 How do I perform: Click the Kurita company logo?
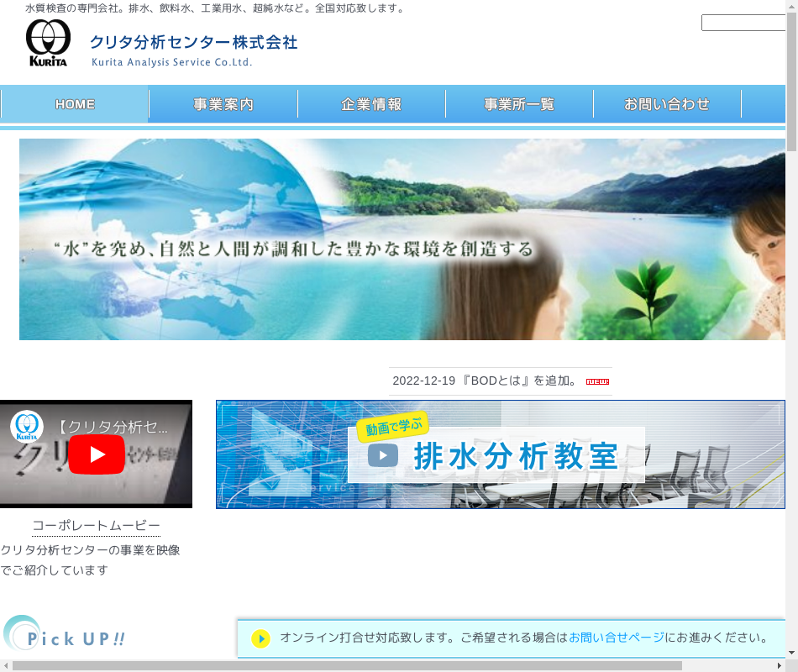pyautogui.click(x=48, y=42)
